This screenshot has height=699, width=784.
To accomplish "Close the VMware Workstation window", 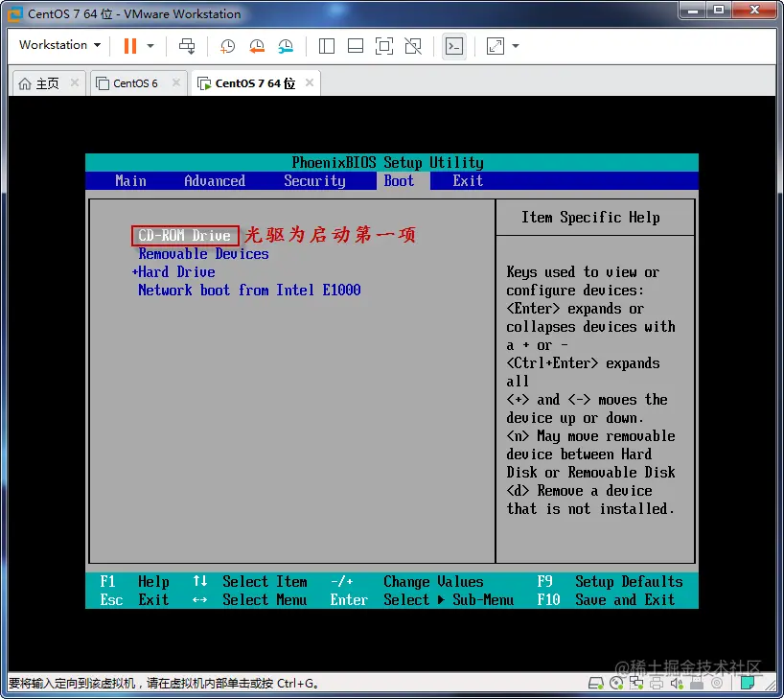I will [755, 10].
